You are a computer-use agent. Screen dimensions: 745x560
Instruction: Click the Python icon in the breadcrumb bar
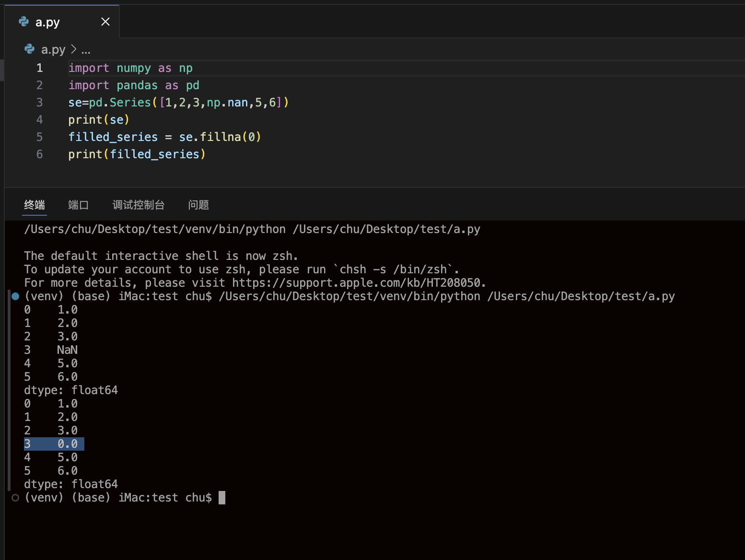click(x=30, y=49)
